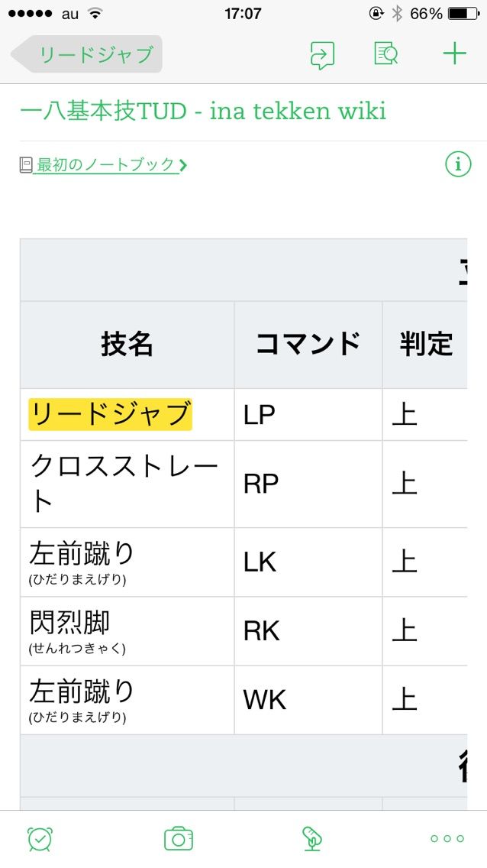Expand notebook chevron next to 最初のノートブック
This screenshot has width=487, height=868.
click(x=183, y=165)
